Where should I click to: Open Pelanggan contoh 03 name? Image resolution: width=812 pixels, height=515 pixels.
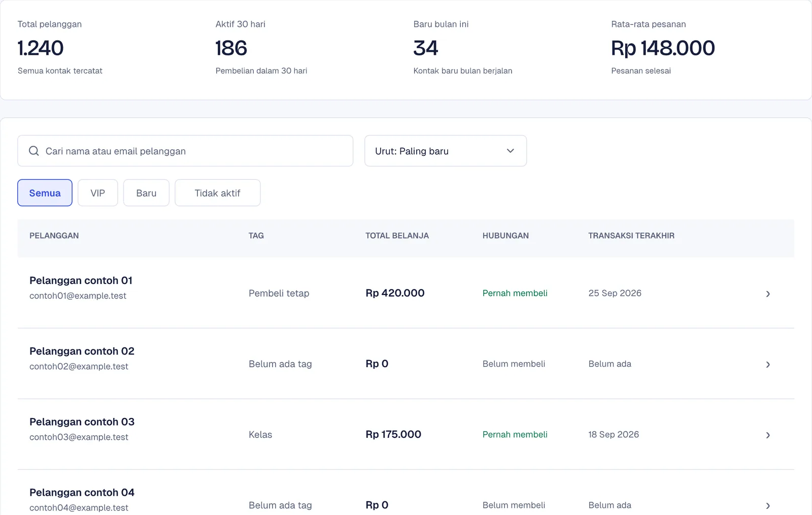pyautogui.click(x=82, y=422)
